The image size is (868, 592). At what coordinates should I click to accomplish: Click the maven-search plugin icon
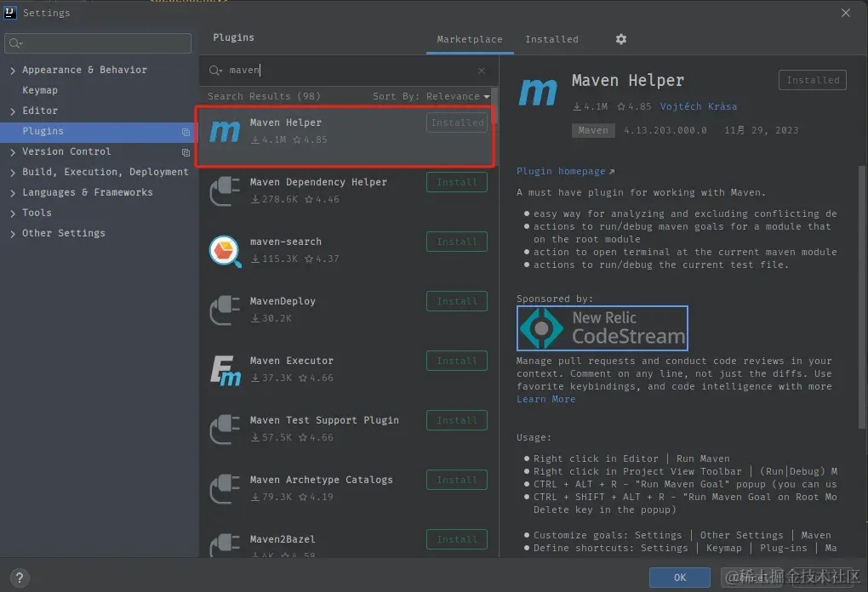(225, 251)
